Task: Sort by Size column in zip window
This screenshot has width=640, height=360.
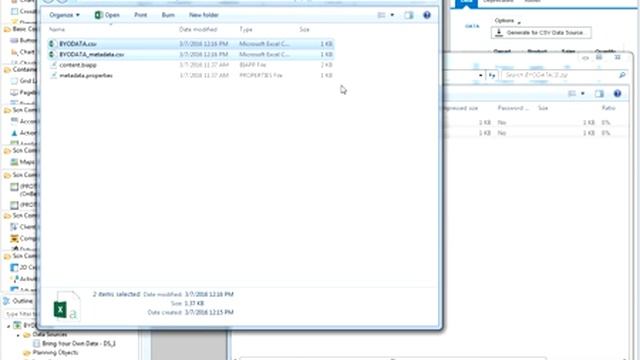Action: [543, 108]
